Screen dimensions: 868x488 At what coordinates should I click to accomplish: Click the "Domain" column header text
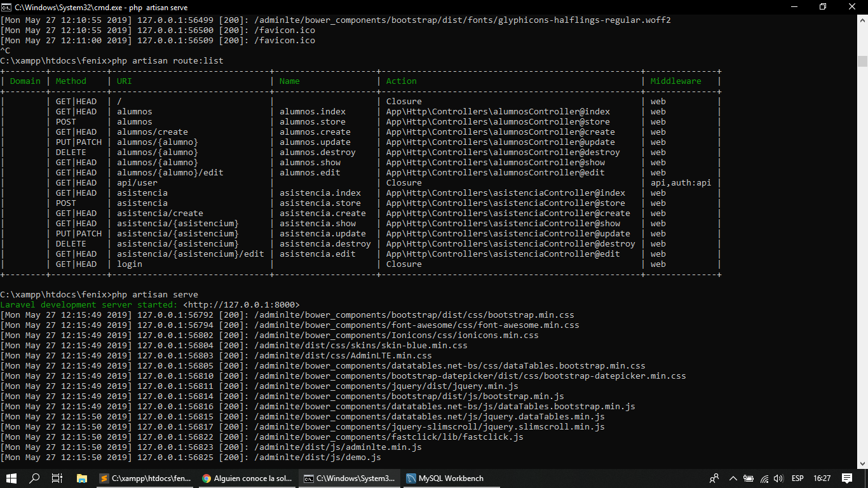(25, 81)
